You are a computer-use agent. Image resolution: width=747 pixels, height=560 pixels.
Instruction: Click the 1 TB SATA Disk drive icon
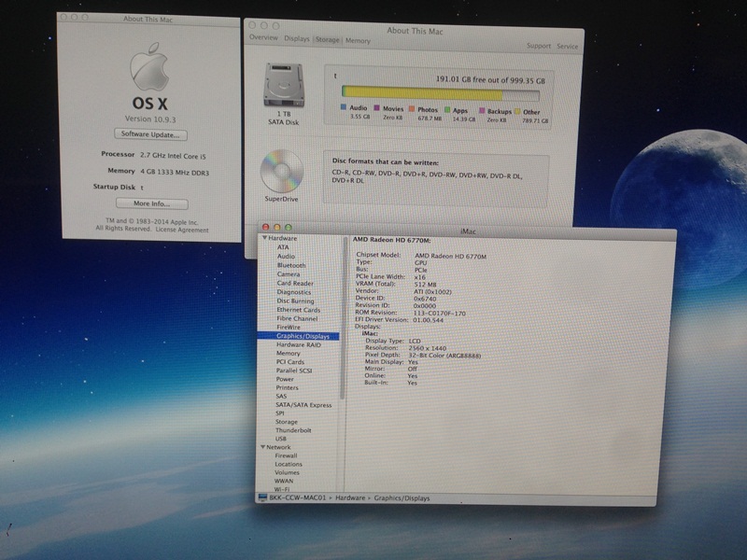point(284,85)
